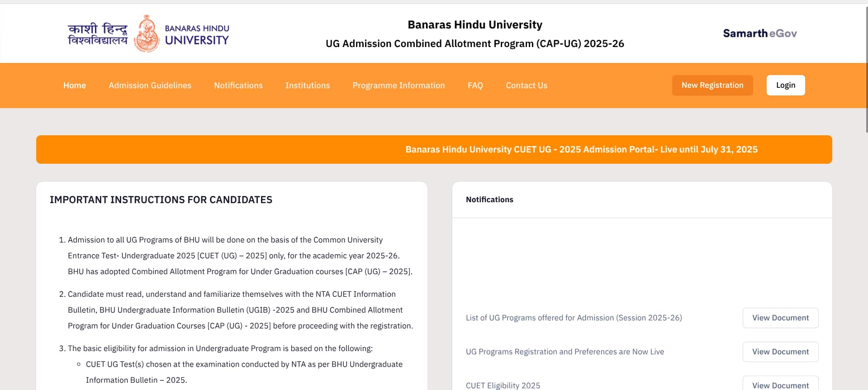Open Programme Information in the nav bar
Screen dimensions: 868x390
click(398, 86)
